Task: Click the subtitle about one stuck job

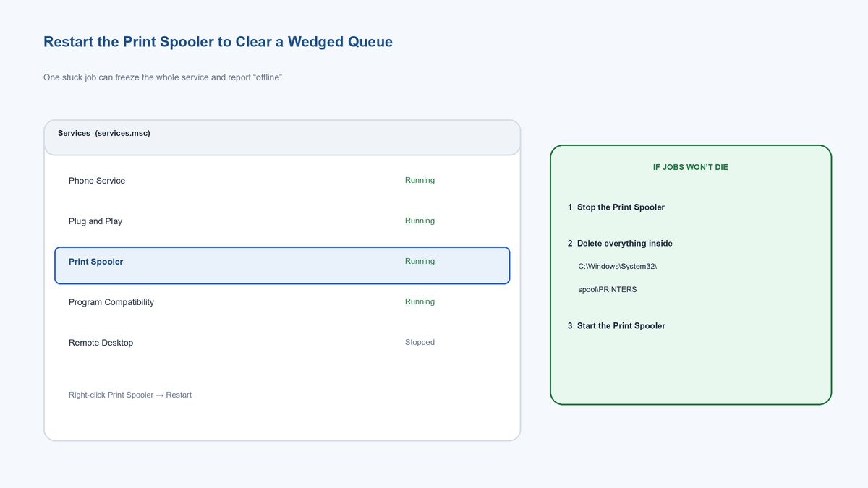Action: [163, 77]
